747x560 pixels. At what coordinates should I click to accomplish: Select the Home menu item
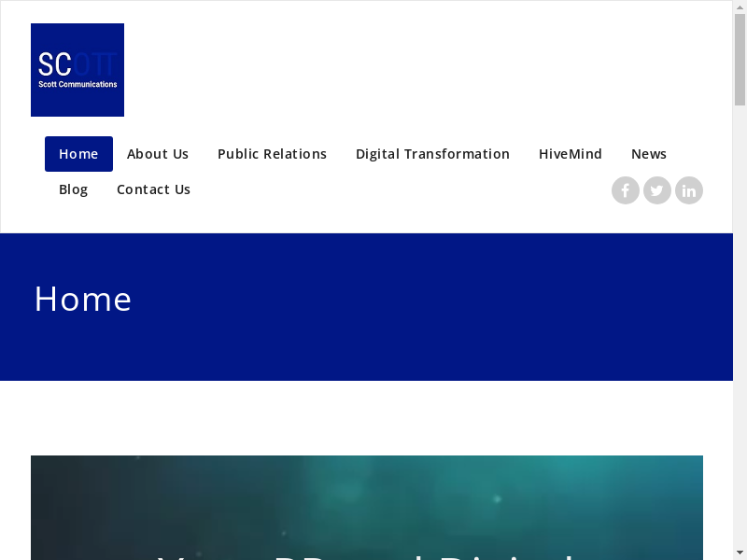(x=78, y=154)
